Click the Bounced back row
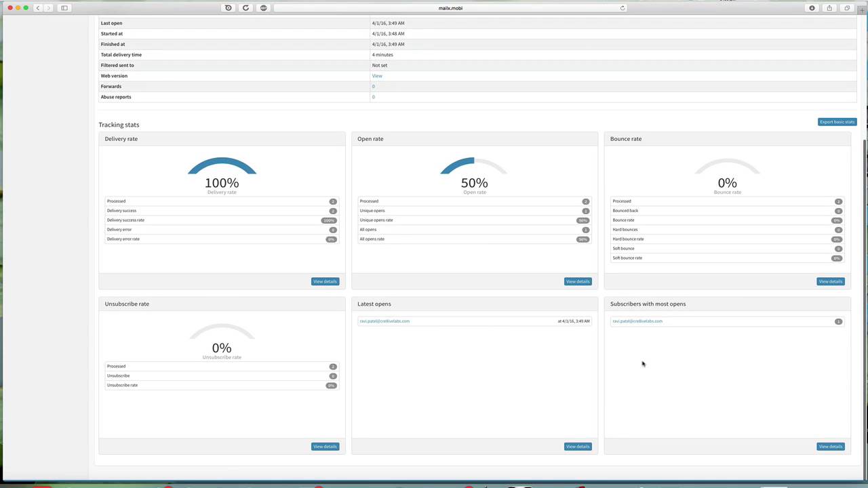 tap(727, 211)
